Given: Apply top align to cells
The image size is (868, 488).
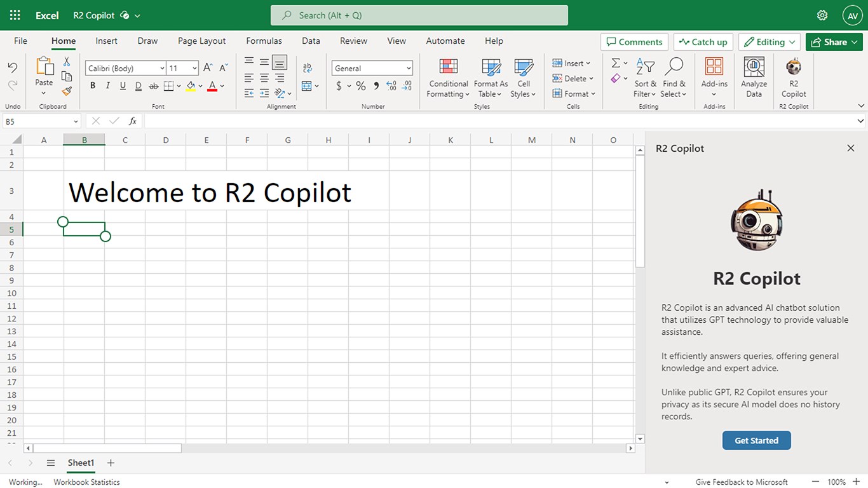Looking at the screenshot, I should pyautogui.click(x=249, y=62).
